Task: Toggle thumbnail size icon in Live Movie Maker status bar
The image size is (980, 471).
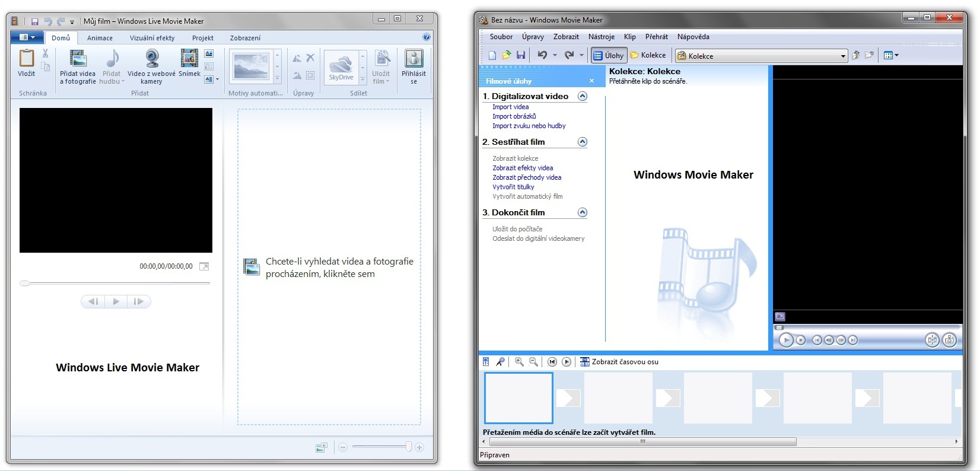Action: click(x=322, y=447)
